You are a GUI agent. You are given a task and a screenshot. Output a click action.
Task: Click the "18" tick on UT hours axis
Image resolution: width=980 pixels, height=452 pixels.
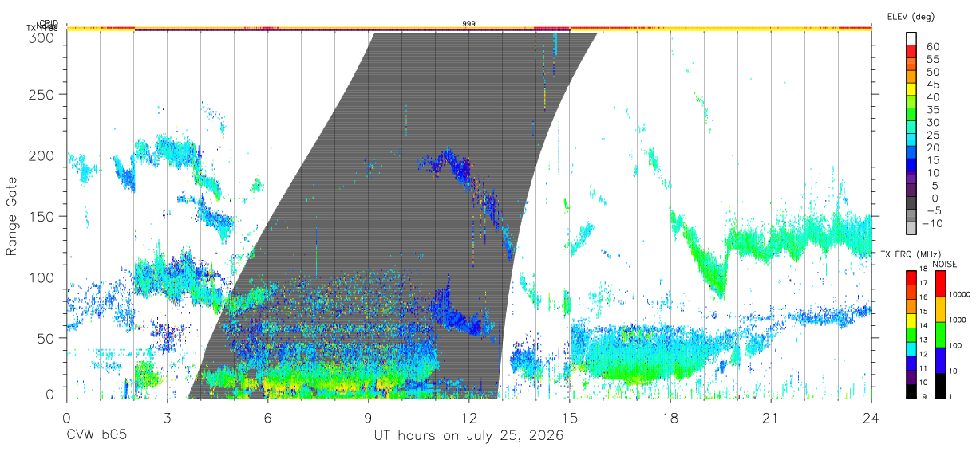coord(670,418)
